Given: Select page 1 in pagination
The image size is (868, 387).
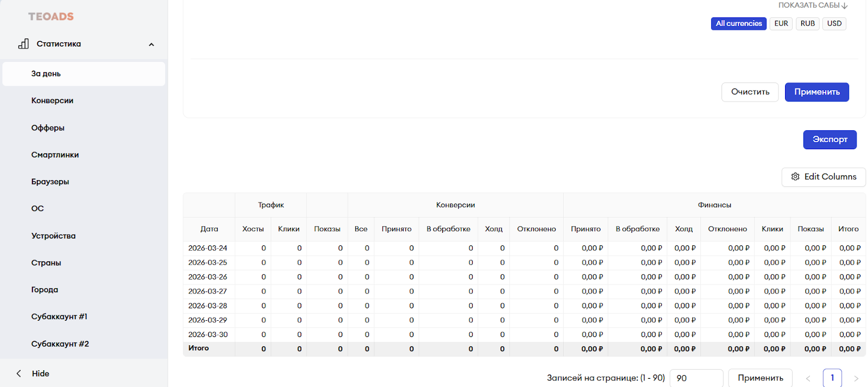Looking at the screenshot, I should click(x=832, y=378).
